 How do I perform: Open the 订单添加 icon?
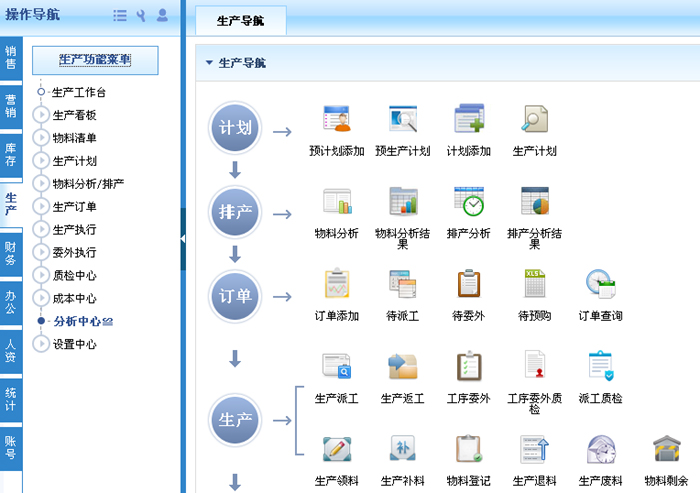336,284
